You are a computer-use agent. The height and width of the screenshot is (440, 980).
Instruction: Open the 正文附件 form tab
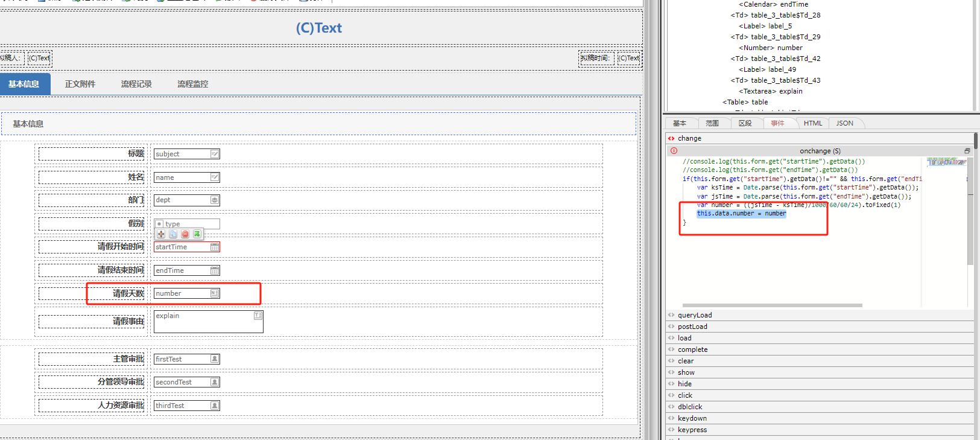coord(80,84)
